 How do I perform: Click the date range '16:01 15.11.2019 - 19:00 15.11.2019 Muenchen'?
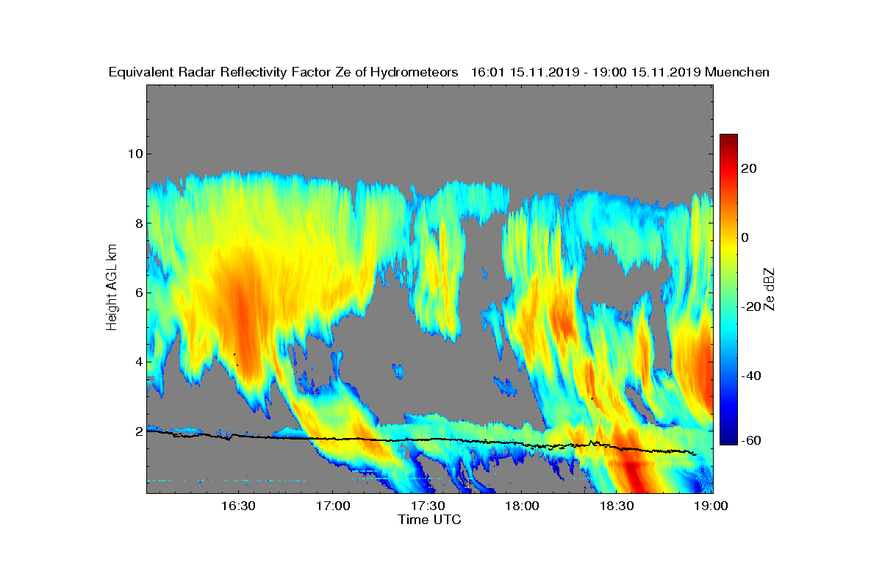point(620,72)
